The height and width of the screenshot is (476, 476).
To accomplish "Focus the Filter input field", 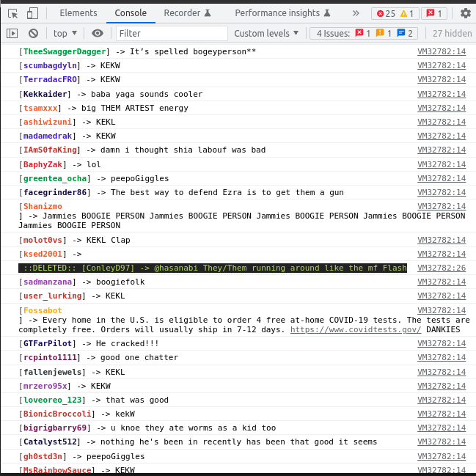I will [x=172, y=33].
